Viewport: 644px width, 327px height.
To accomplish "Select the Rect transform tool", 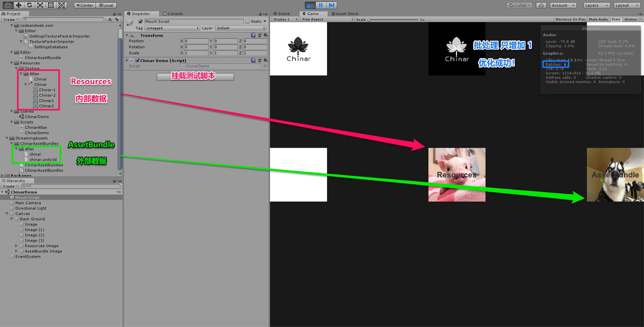I will [x=51, y=5].
